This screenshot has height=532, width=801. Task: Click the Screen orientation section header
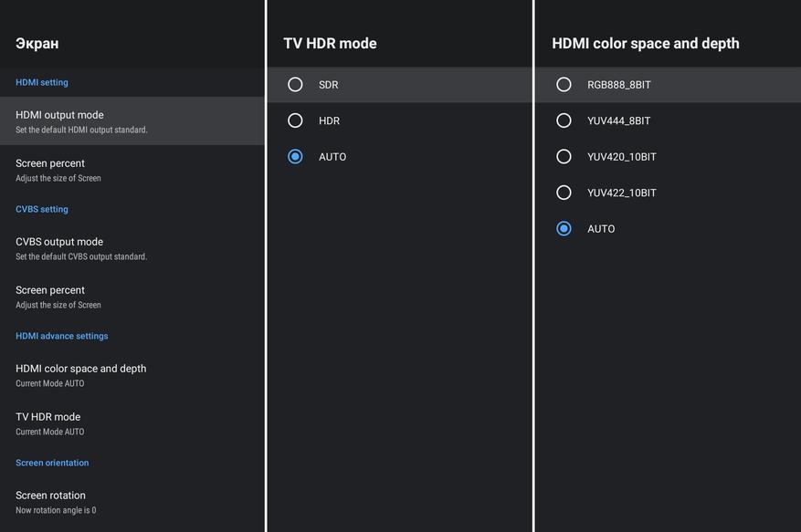click(x=52, y=463)
